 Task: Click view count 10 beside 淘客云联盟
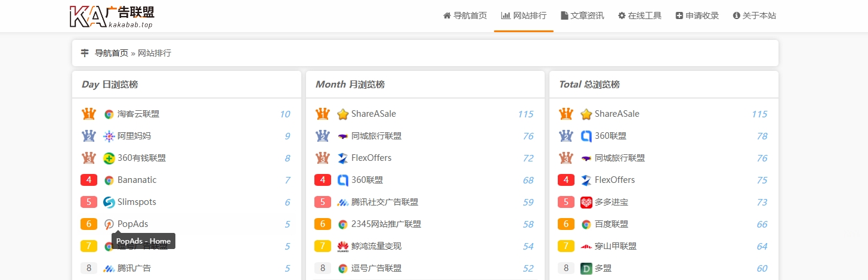tap(285, 114)
